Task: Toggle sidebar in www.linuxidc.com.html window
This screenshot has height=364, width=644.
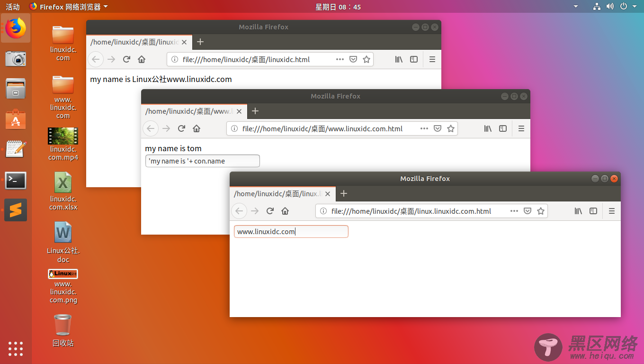Action: 503,128
